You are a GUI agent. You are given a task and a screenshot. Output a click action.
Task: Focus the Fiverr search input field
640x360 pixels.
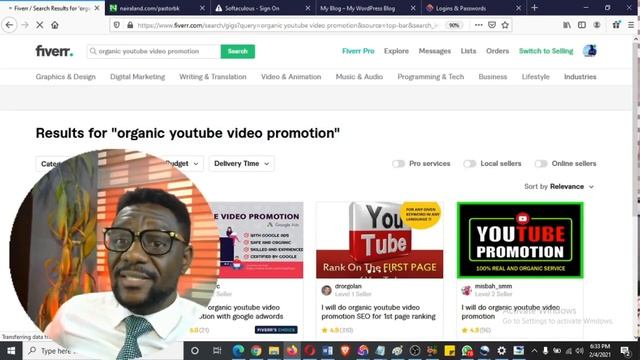tap(154, 51)
